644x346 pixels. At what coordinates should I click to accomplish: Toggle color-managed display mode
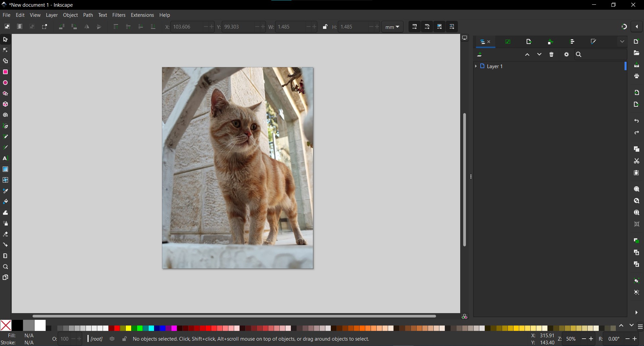pyautogui.click(x=465, y=316)
